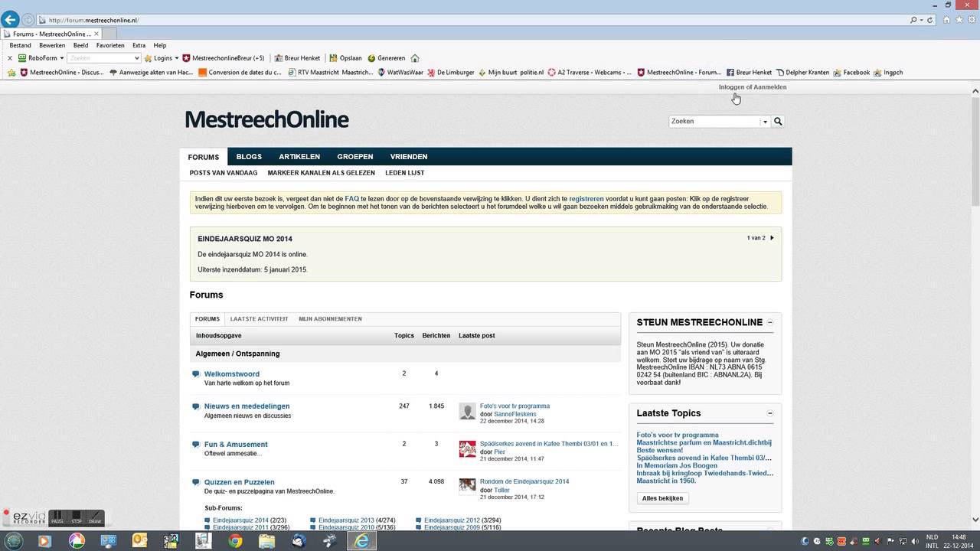Open File Explorer folder icon in taskbar
The height and width of the screenshot is (551, 980).
tap(266, 541)
